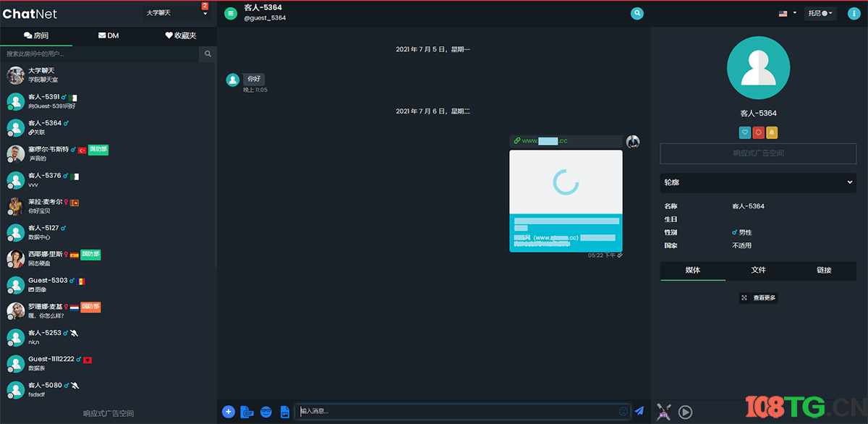Open the language flag dropdown
This screenshot has height=424, width=868.
click(787, 13)
